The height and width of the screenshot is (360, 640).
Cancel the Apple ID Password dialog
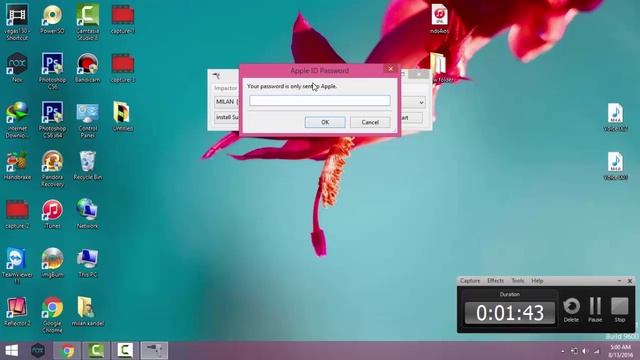pos(370,122)
